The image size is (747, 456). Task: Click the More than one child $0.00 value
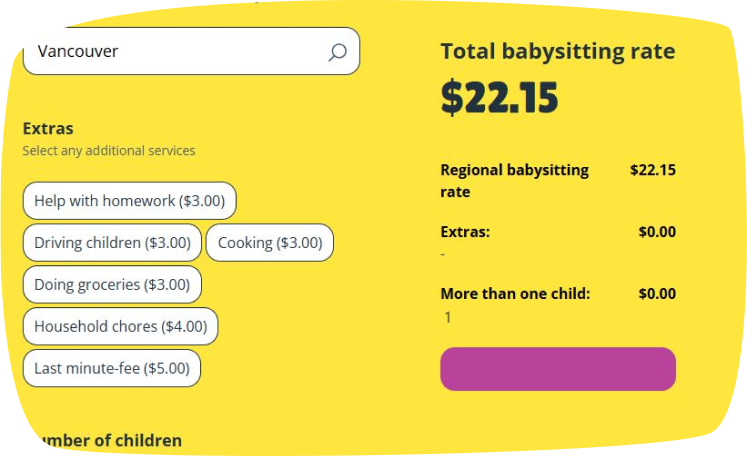click(657, 294)
